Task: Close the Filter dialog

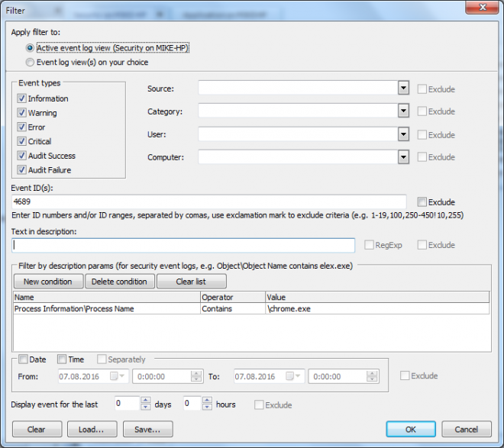Action: [x=482, y=8]
